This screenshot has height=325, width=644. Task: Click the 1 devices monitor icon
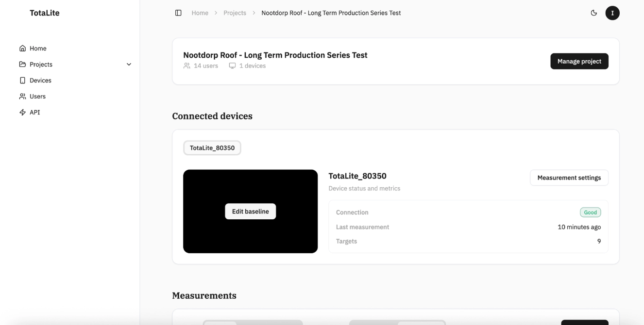[x=232, y=66]
